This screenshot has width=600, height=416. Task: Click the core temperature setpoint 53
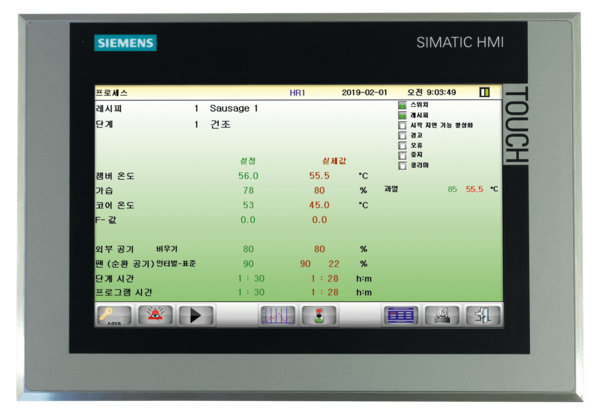pos(248,205)
